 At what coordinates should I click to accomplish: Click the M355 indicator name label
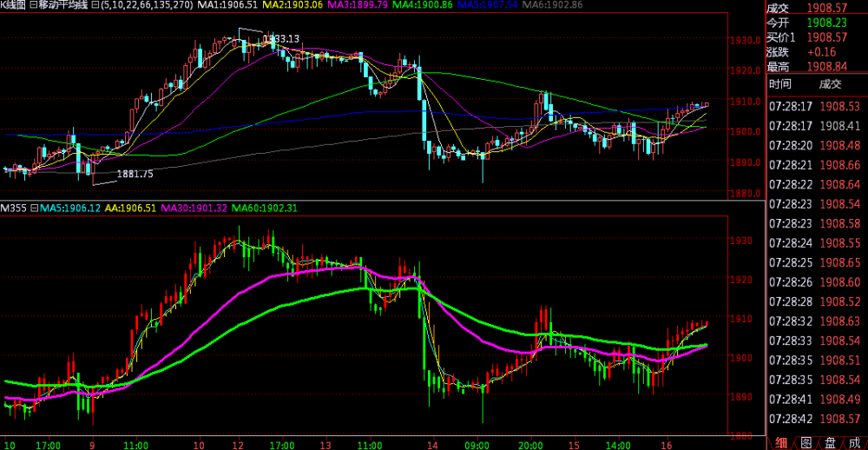[x=14, y=208]
